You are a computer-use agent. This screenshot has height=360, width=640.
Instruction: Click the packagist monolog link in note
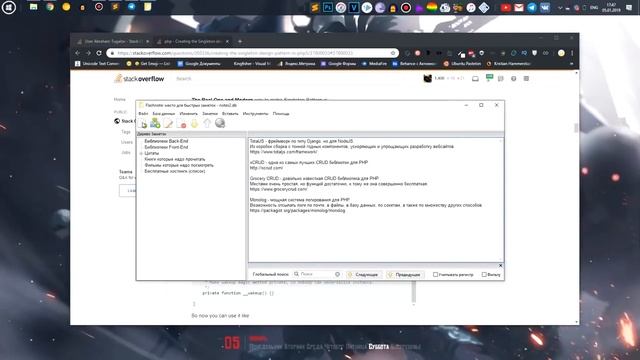click(x=297, y=211)
